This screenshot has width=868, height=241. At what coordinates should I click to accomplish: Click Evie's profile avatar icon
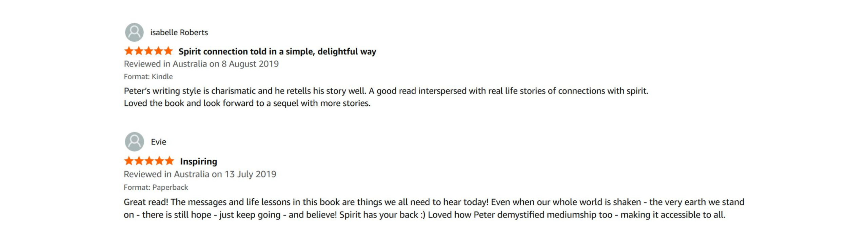click(x=134, y=142)
